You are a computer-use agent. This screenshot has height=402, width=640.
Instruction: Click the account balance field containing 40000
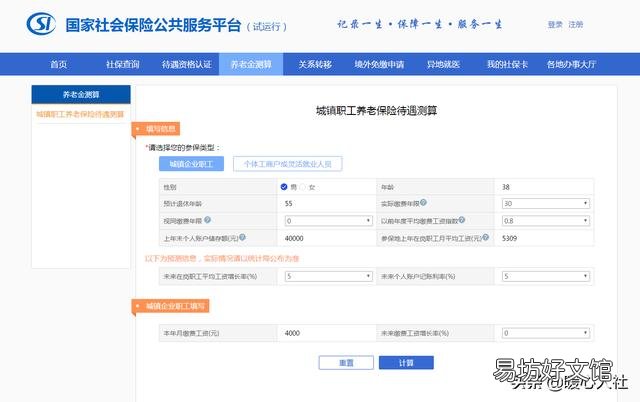pos(327,238)
